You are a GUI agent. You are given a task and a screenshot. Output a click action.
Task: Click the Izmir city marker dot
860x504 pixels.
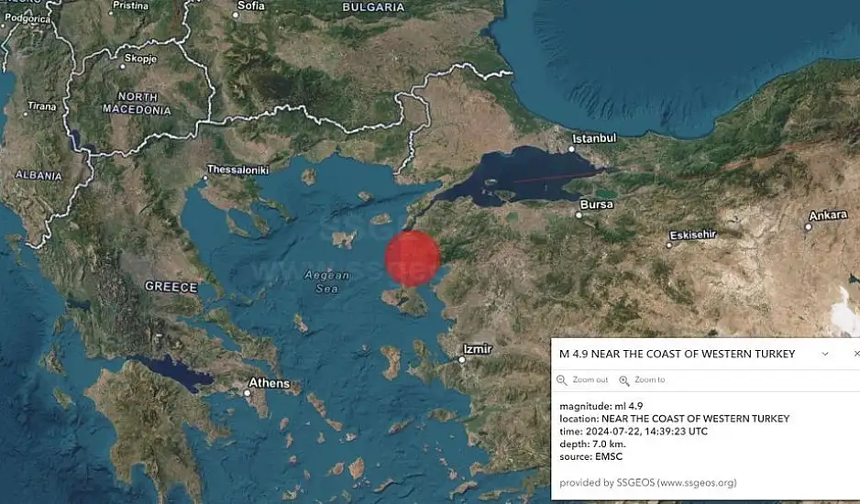click(462, 360)
